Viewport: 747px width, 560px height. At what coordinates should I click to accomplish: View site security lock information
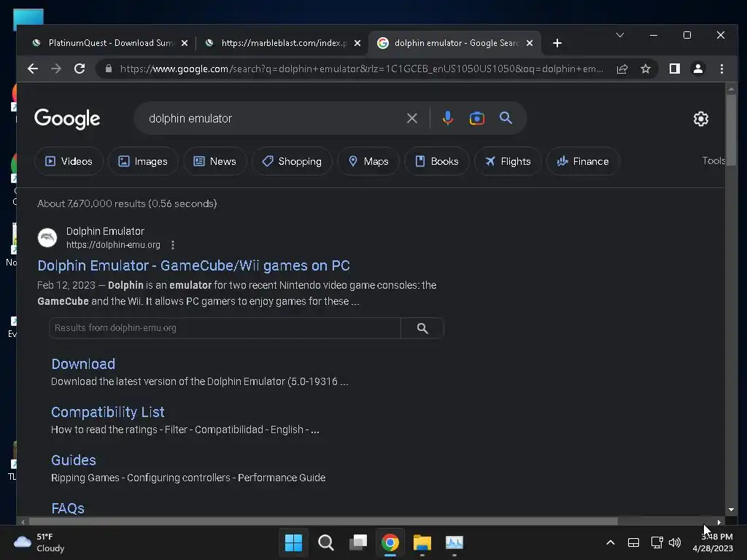tap(109, 69)
